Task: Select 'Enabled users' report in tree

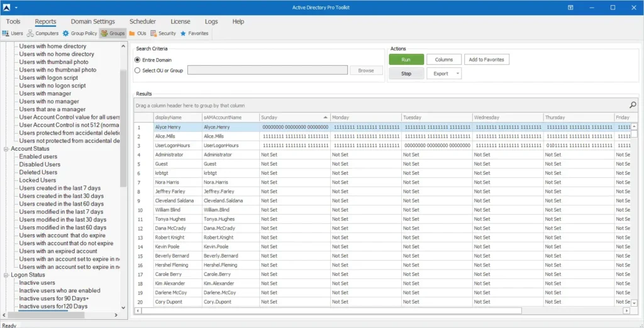Action: (x=38, y=156)
